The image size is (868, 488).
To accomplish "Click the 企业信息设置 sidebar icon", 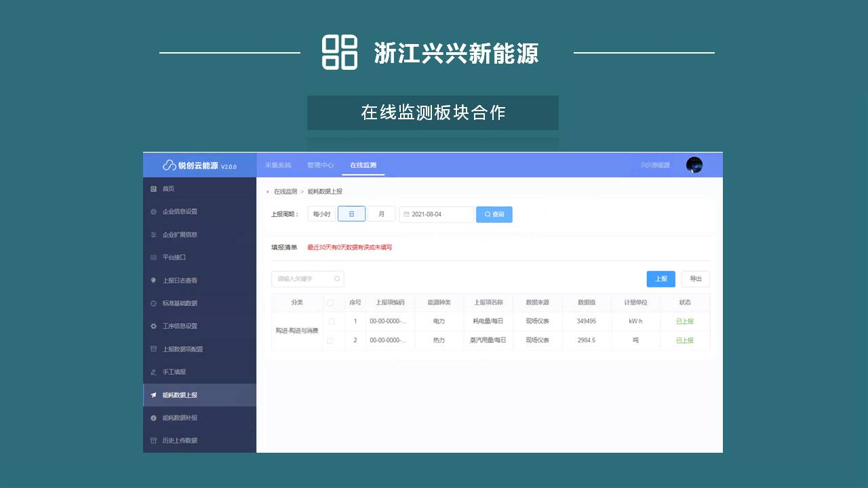I will point(153,211).
